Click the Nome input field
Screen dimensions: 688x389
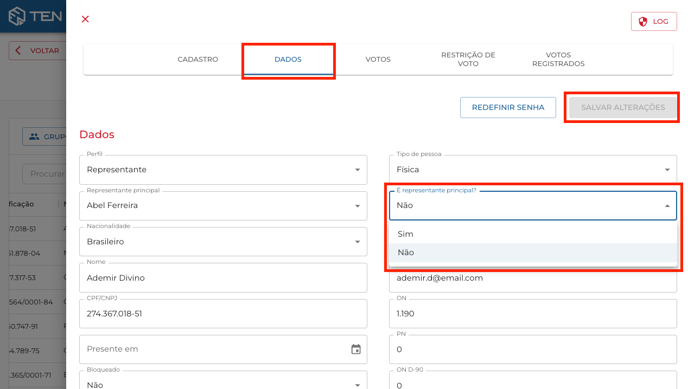223,278
